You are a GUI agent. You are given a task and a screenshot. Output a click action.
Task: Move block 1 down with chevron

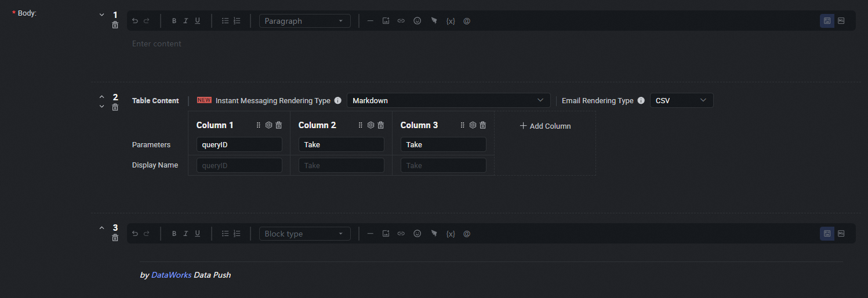pos(102,14)
